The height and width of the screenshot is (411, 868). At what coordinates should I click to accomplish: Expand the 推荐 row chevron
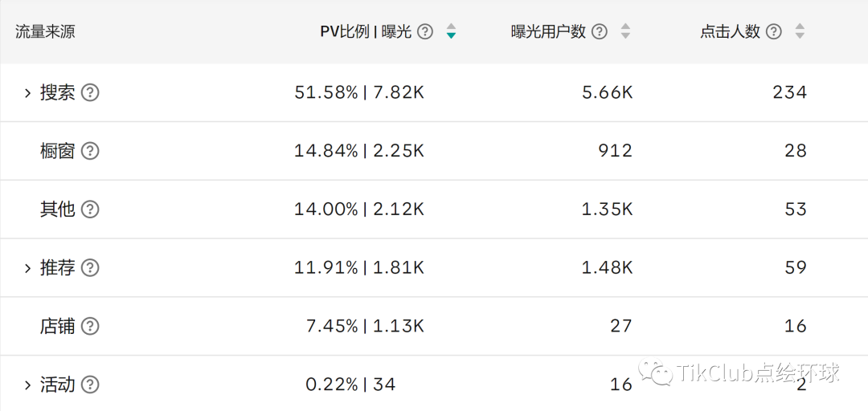[27, 268]
